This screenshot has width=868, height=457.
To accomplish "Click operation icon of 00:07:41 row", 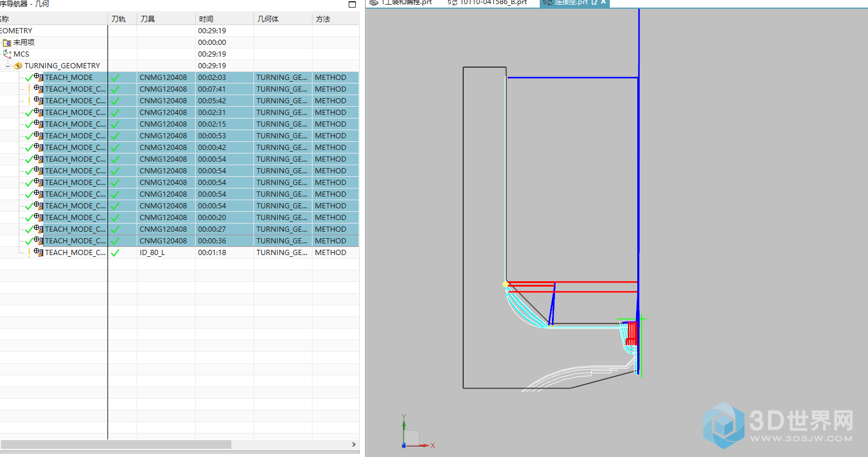I will coord(39,89).
